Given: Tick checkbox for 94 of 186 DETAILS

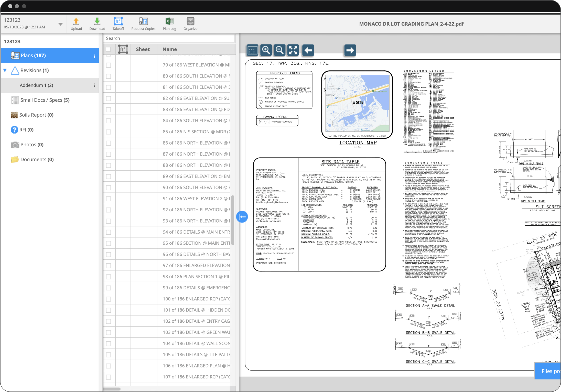Looking at the screenshot, I should (x=109, y=232).
